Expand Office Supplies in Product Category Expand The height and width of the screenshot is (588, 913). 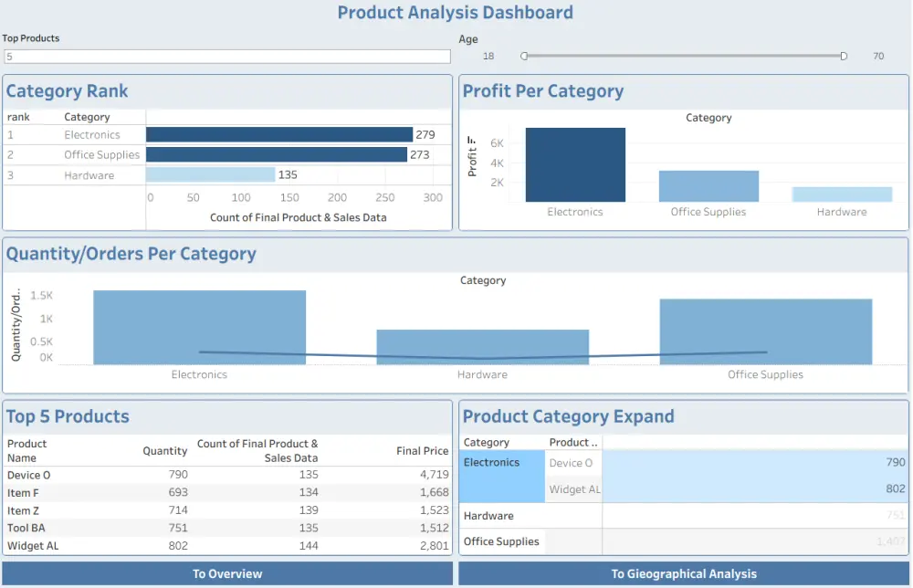point(502,541)
